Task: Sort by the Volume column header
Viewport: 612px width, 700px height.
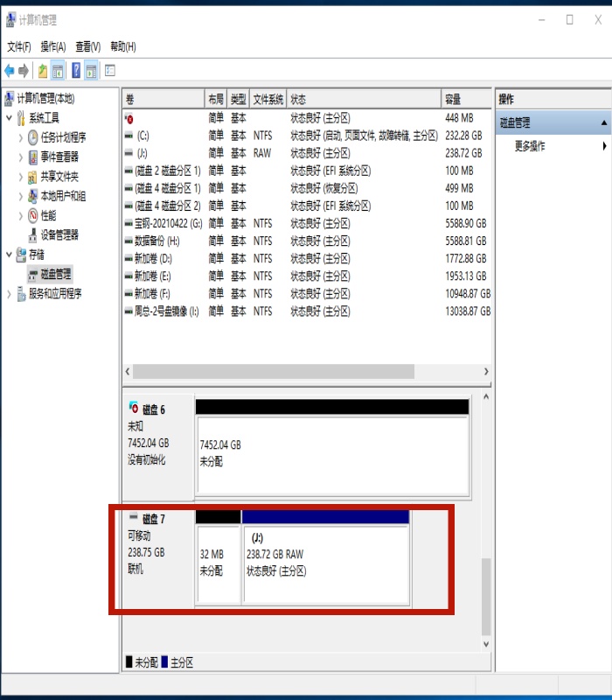Action: coord(163,99)
